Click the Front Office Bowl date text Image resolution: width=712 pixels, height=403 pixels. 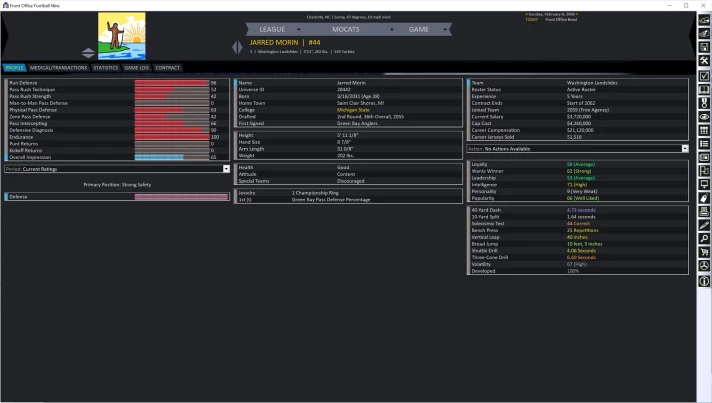coord(561,20)
